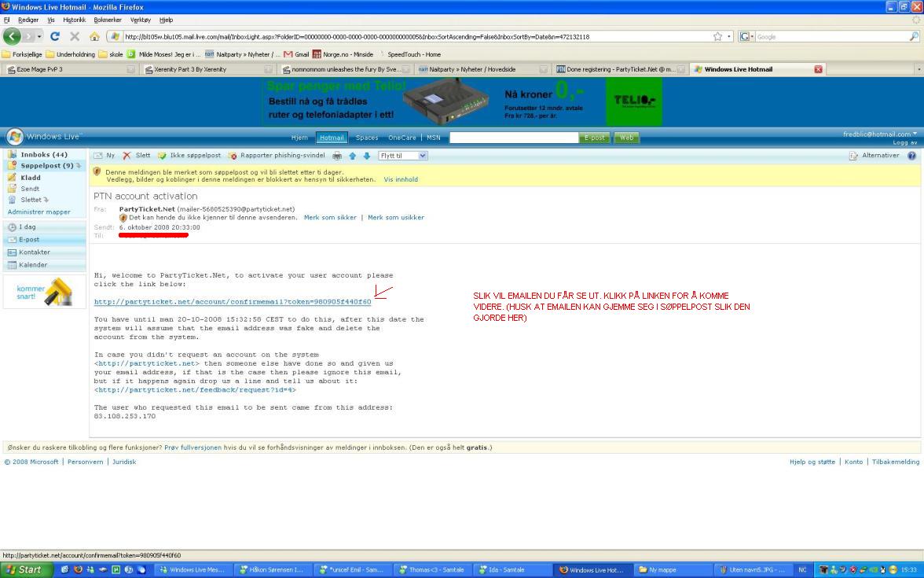Focus the Google search box
This screenshot has height=578, width=924.
pos(831,36)
